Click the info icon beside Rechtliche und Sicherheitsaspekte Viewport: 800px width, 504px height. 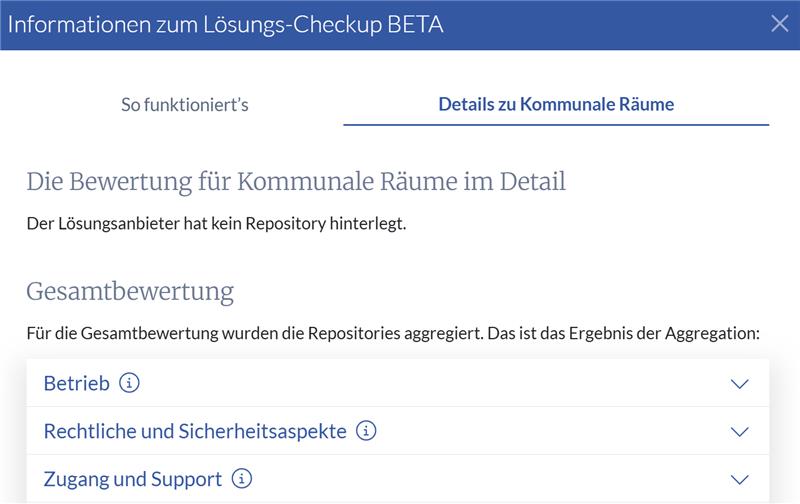[x=367, y=431]
